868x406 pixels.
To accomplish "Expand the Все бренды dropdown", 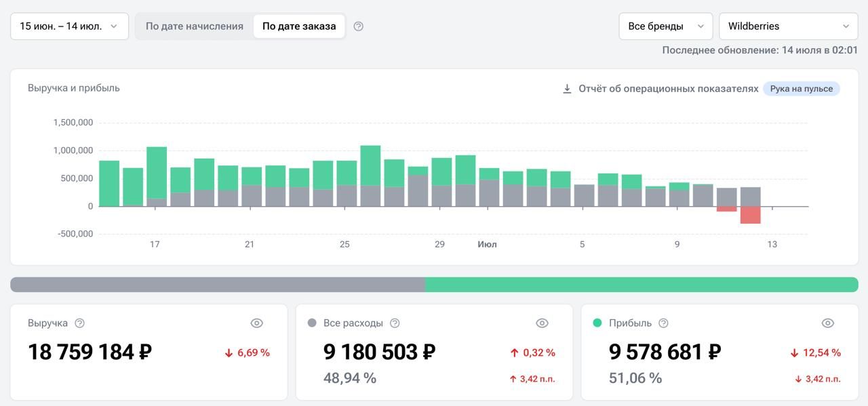I will point(665,26).
